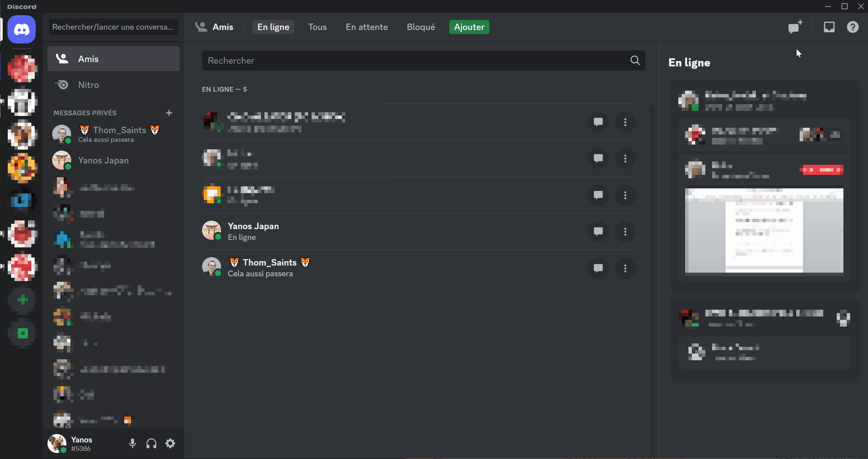
Task: Click the Amis icon in the header
Action: [201, 27]
